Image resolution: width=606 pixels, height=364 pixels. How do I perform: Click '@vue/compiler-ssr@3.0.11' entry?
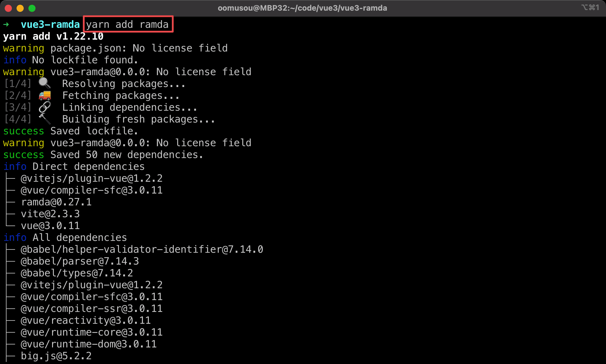(x=92, y=309)
